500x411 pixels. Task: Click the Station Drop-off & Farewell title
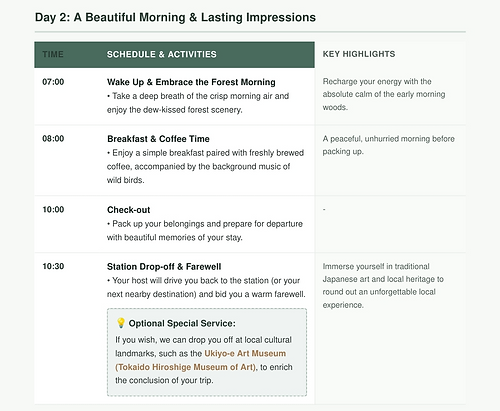[x=164, y=267]
